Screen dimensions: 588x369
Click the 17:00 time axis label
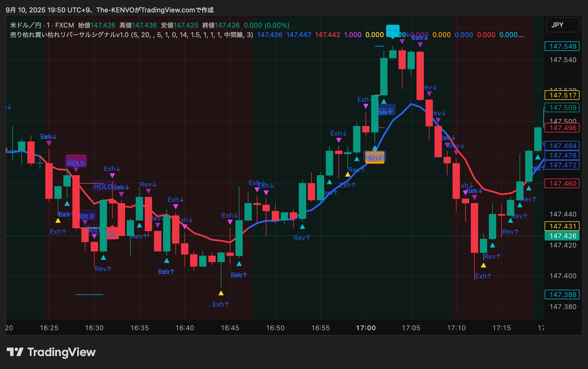click(x=366, y=328)
